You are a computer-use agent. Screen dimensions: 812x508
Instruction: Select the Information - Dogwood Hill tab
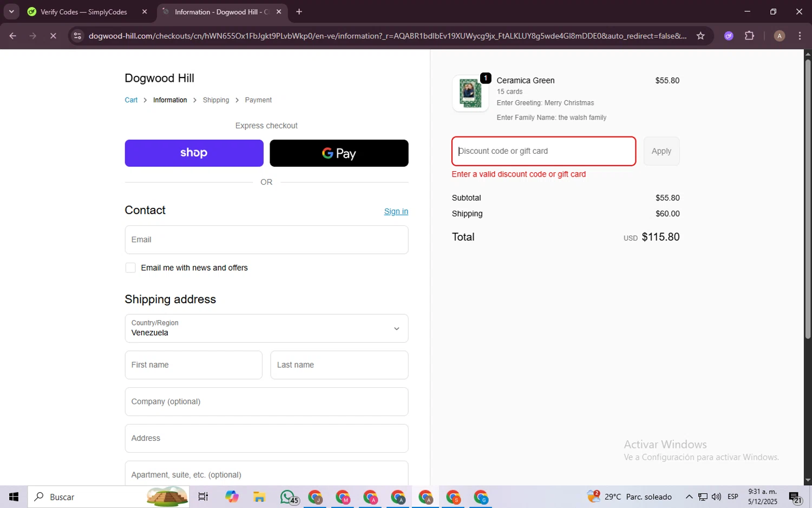(x=222, y=12)
